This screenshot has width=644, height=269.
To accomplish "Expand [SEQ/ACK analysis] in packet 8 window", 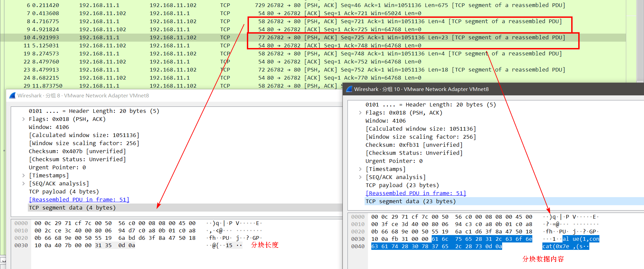I will click(x=23, y=184).
